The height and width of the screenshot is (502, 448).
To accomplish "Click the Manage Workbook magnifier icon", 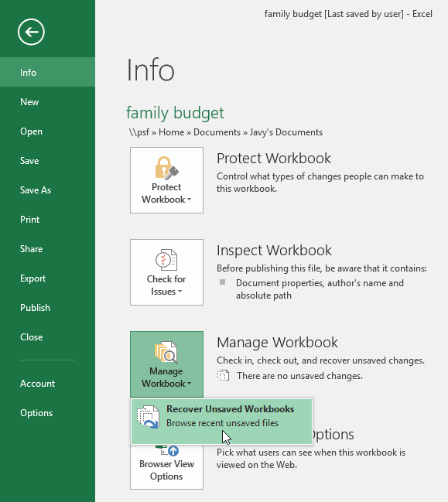I will point(166,352).
